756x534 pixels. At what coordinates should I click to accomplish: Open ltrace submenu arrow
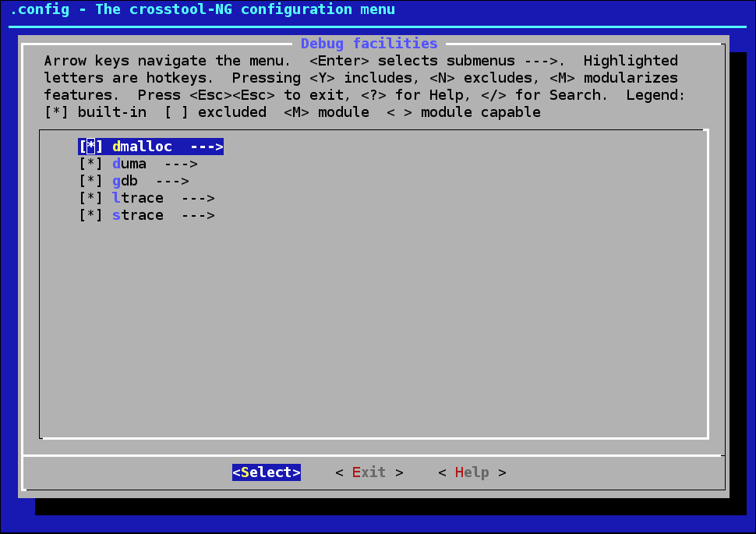198,198
